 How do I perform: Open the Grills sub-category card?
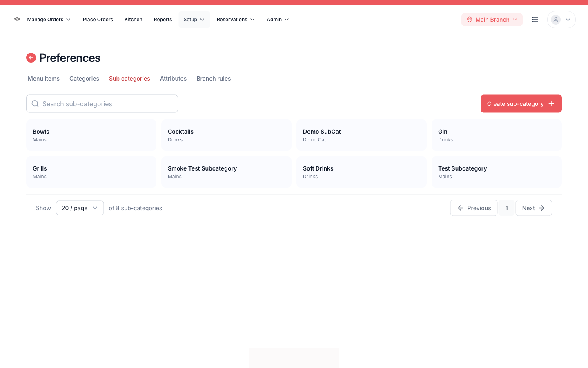[91, 172]
